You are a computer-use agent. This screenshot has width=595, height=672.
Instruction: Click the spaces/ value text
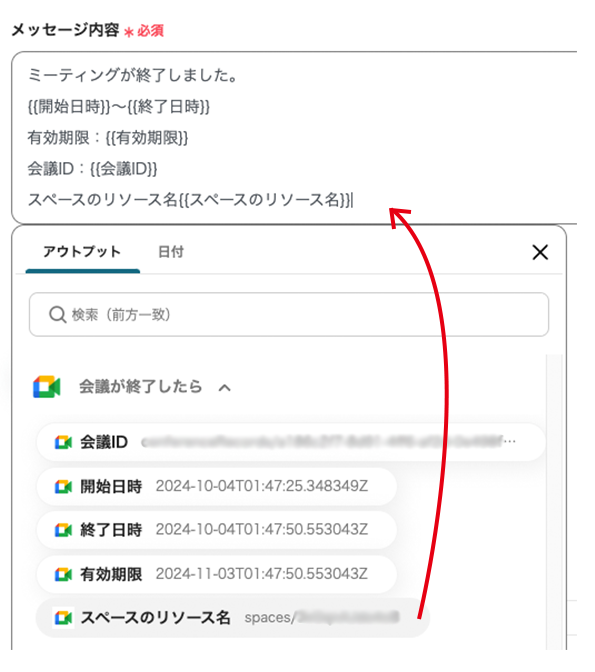tap(322, 618)
